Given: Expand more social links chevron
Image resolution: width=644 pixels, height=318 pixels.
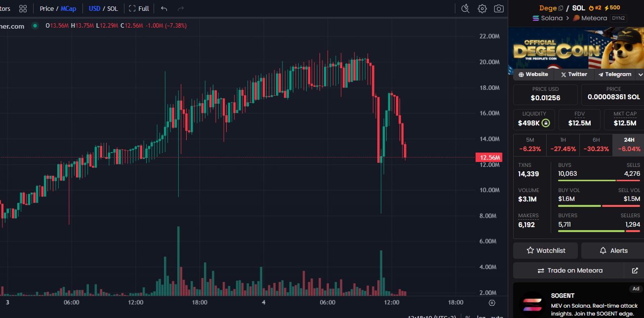Looking at the screenshot, I should tap(641, 75).
